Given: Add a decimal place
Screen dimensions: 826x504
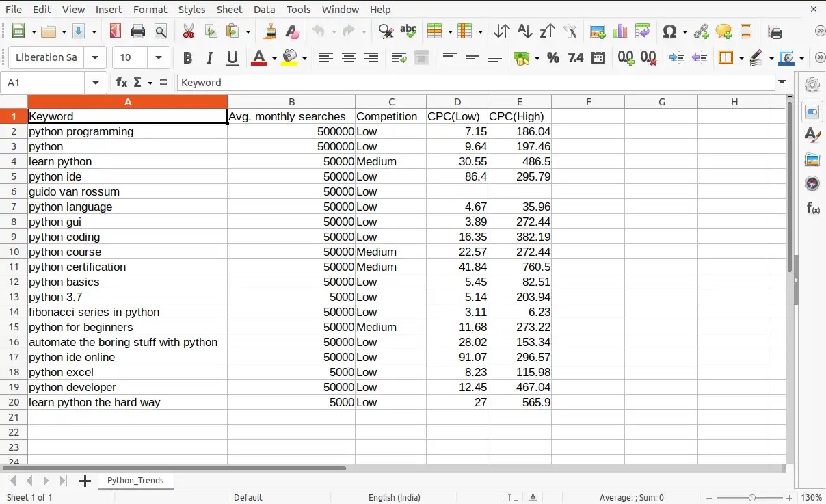Looking at the screenshot, I should 626,58.
